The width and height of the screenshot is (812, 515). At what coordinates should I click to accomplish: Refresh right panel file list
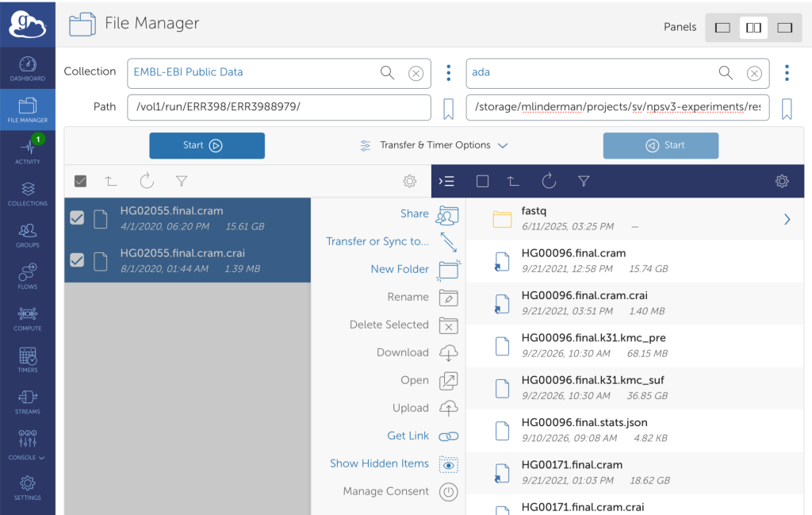[x=549, y=181]
